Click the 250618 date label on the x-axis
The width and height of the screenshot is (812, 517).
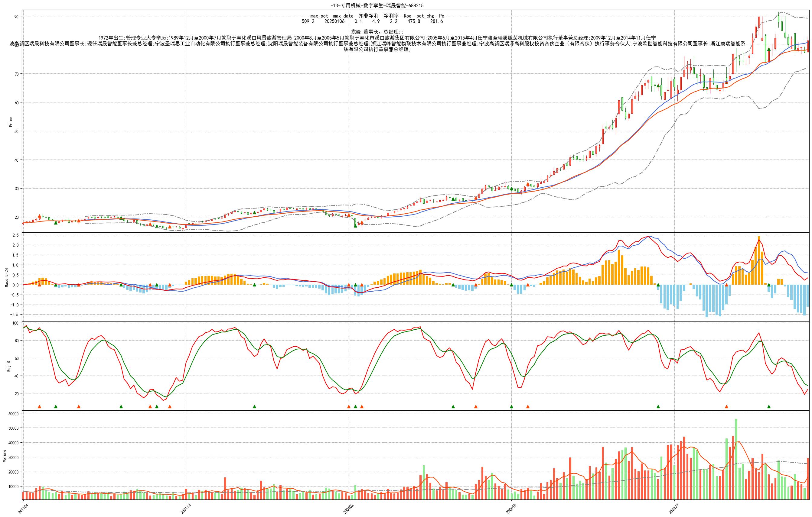[511, 508]
